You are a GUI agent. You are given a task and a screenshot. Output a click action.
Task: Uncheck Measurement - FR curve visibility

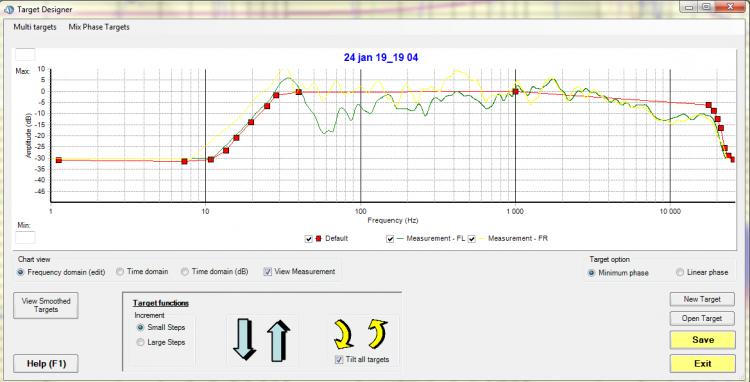point(472,239)
